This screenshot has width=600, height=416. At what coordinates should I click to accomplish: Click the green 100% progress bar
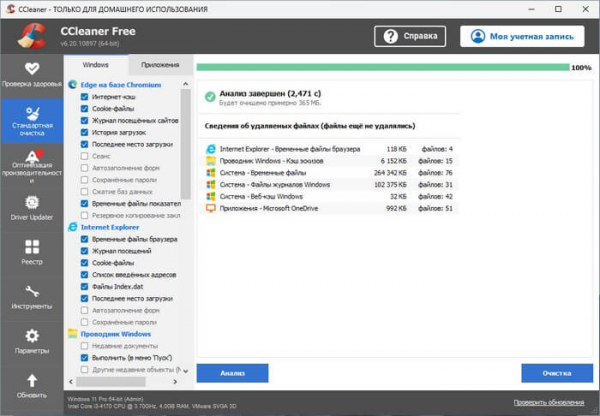[x=383, y=67]
